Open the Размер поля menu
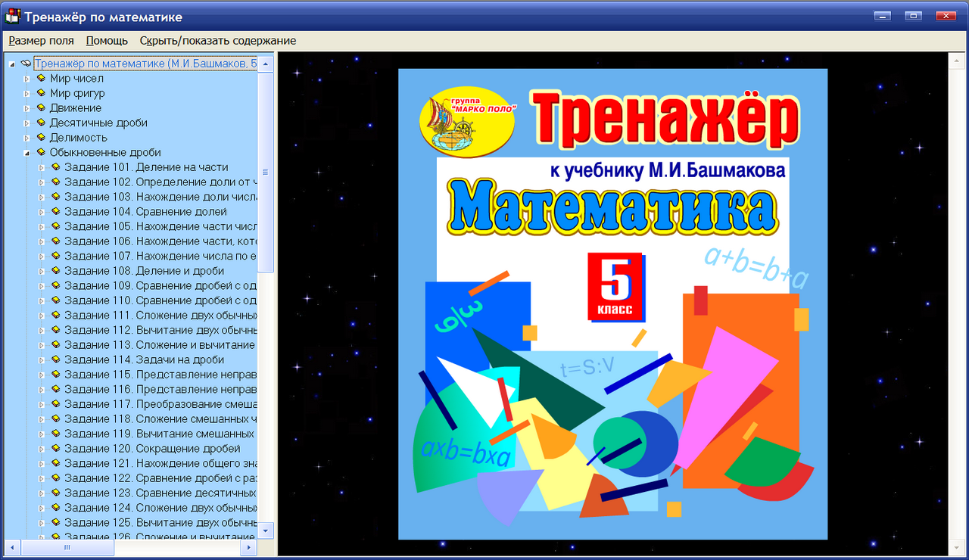 click(x=41, y=41)
